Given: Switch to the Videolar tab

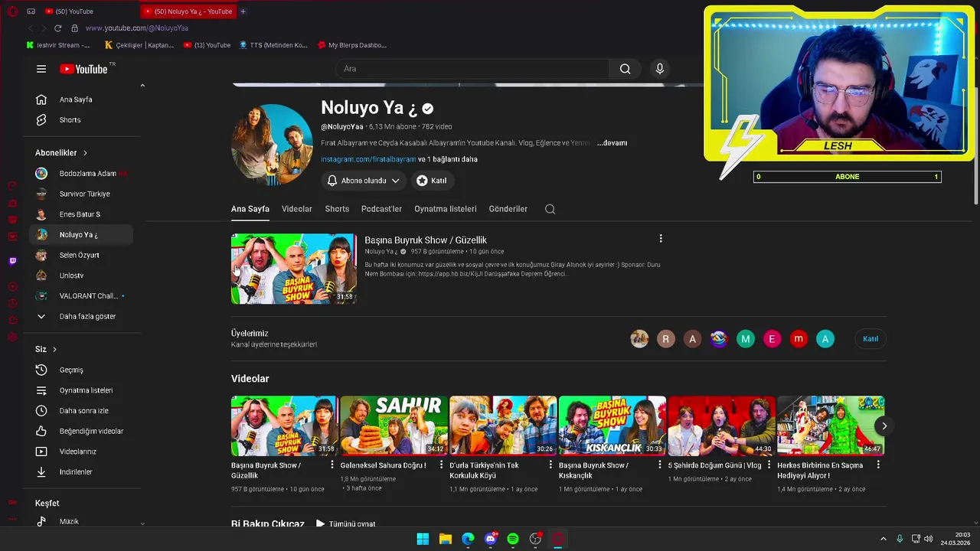Looking at the screenshot, I should [x=297, y=209].
